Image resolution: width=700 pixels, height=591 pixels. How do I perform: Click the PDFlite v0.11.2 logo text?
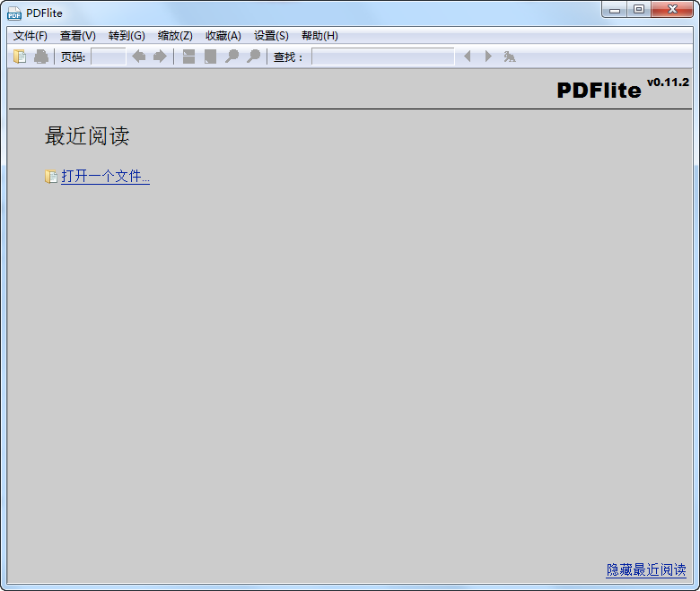click(623, 89)
